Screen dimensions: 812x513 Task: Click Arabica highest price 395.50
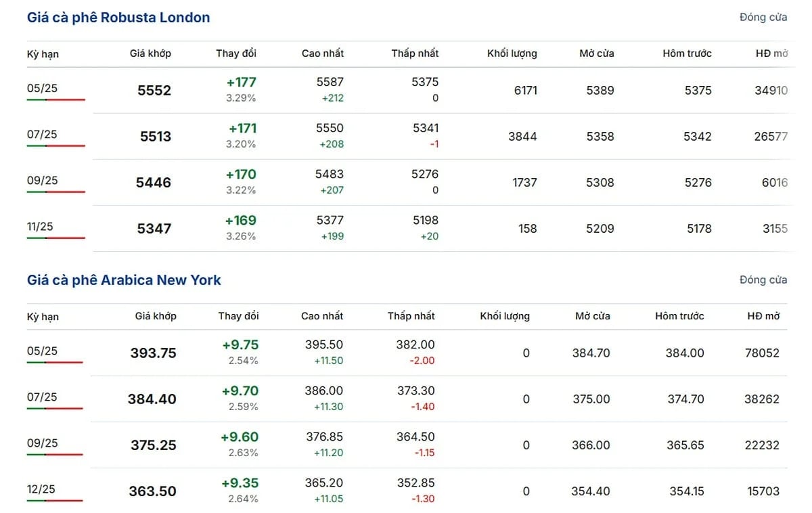[324, 344]
